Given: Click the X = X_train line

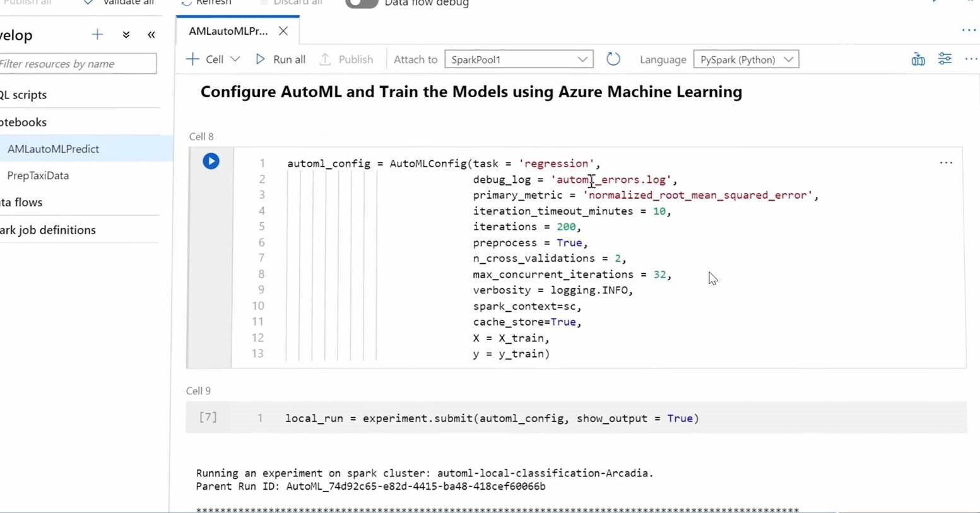Looking at the screenshot, I should click(x=511, y=338).
